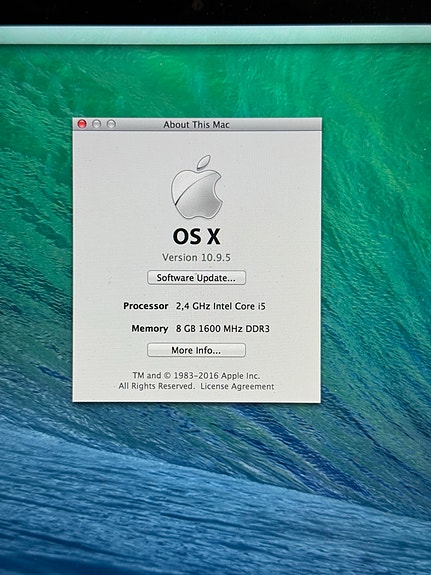Open Software Update
This screenshot has width=431, height=575.
coord(196,278)
